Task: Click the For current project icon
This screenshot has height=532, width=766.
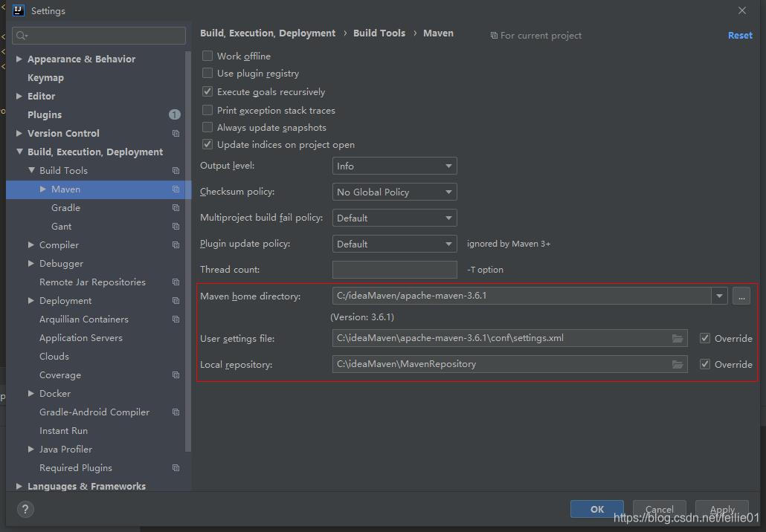Action: tap(494, 36)
